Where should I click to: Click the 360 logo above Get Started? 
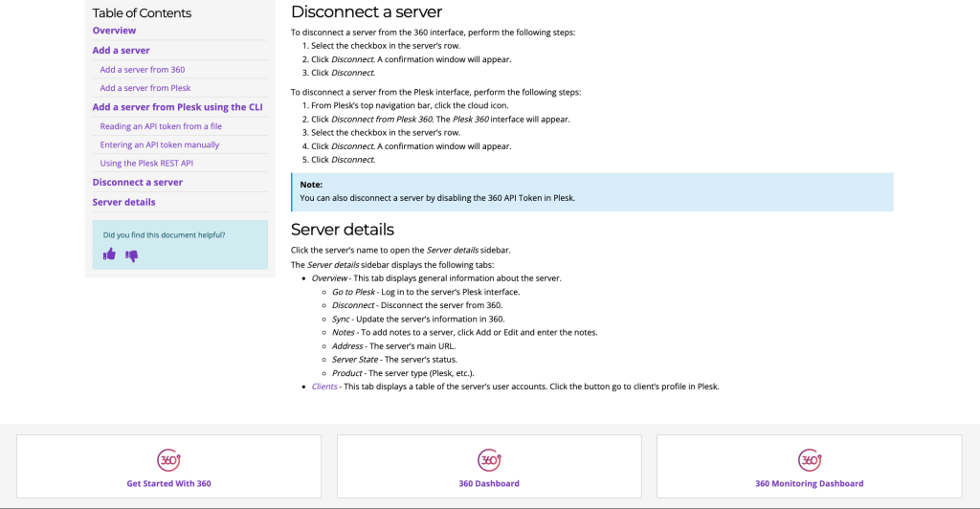point(168,459)
